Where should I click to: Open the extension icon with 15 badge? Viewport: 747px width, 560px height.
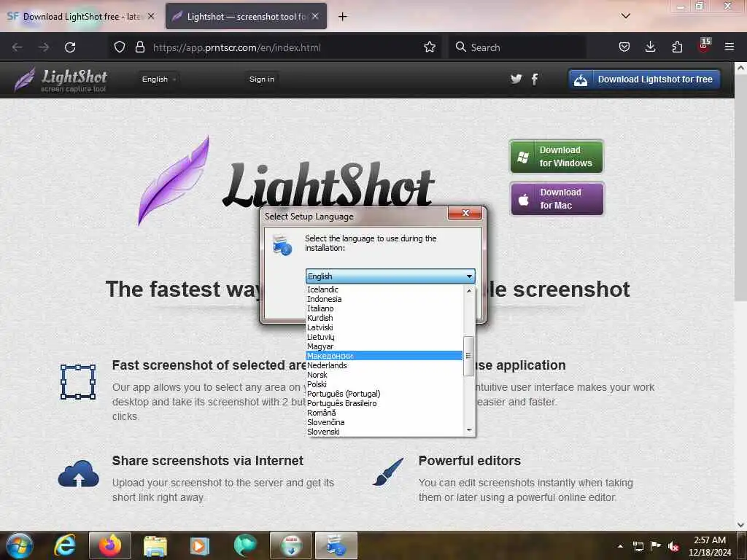(704, 46)
